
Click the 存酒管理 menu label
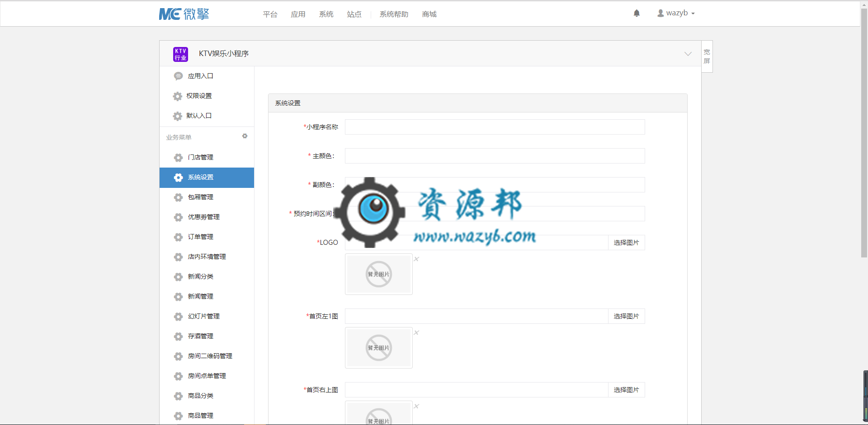[x=200, y=336]
